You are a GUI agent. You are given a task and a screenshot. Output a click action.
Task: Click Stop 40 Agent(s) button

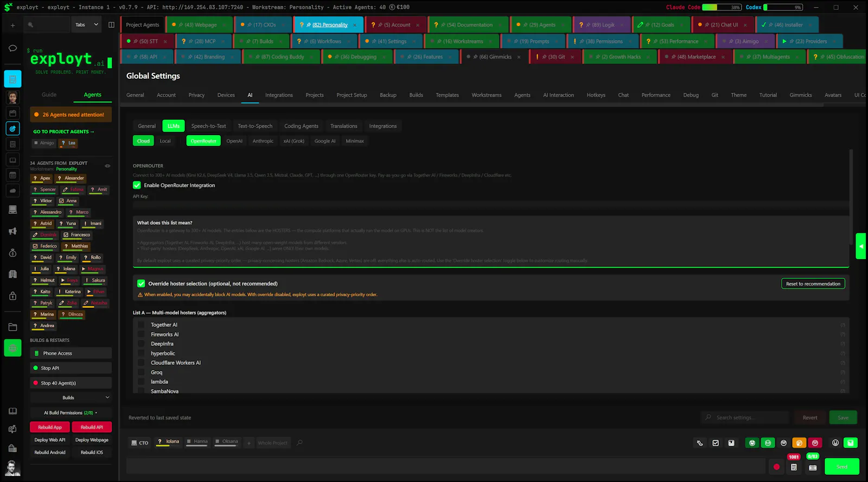tap(71, 383)
